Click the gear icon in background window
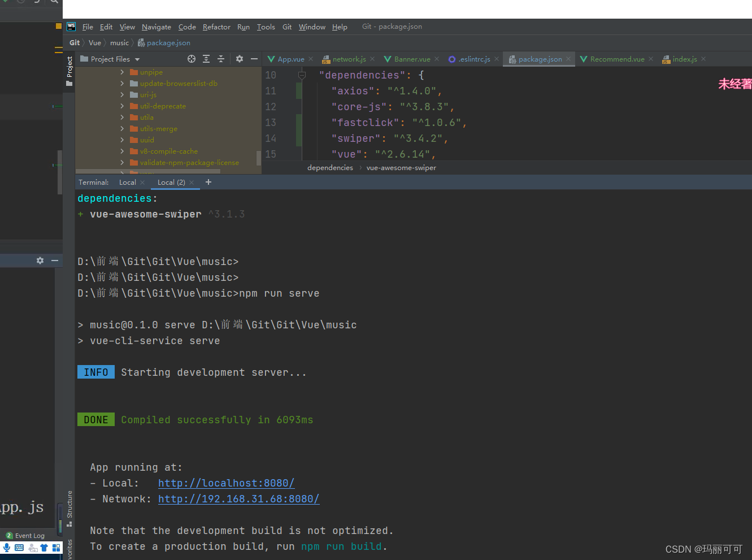This screenshot has width=752, height=560. pyautogui.click(x=40, y=261)
